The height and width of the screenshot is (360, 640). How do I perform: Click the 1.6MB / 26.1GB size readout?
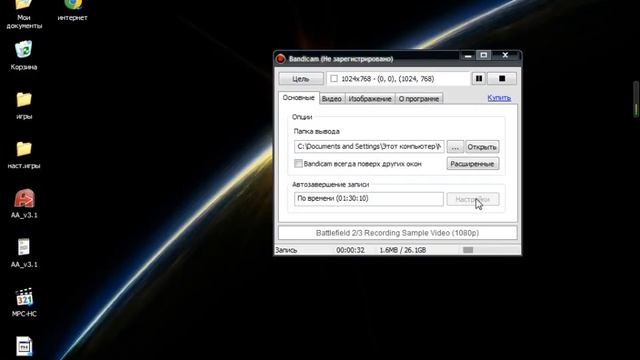402,250
